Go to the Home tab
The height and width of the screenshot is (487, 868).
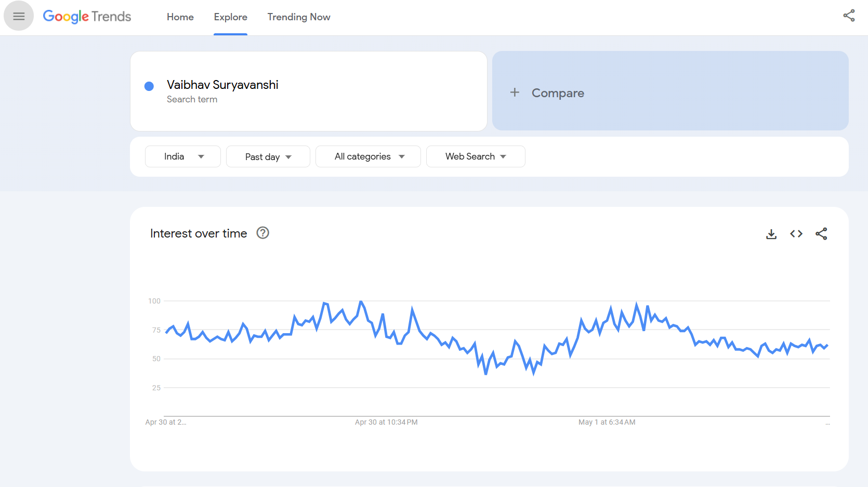tap(180, 17)
